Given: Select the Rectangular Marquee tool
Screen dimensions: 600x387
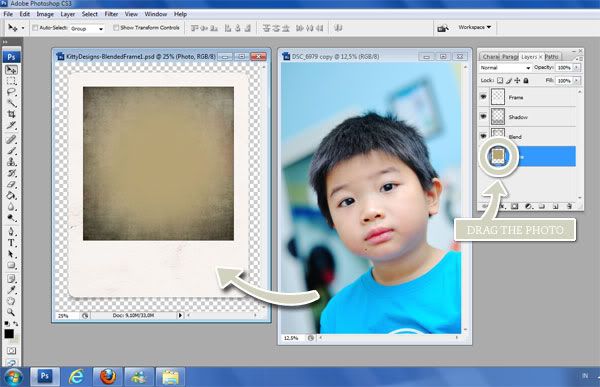Looking at the screenshot, I should (11, 81).
